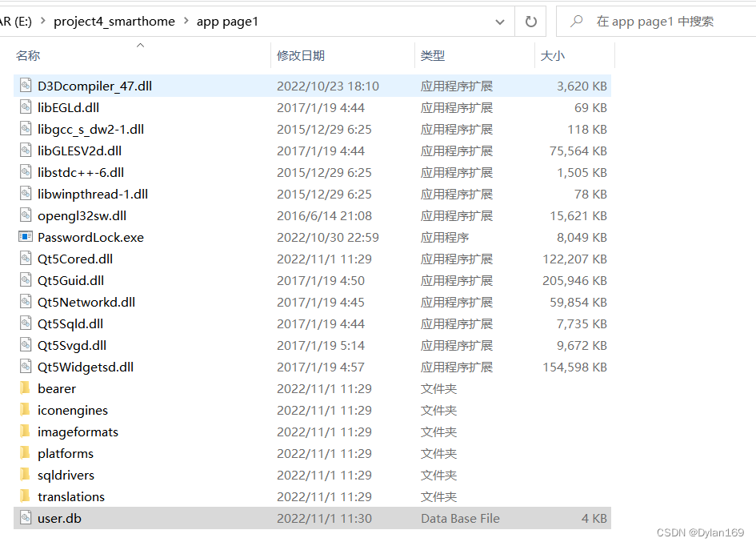Select the file name Qt5Cored.dll
The height and width of the screenshot is (546, 756).
coord(75,259)
